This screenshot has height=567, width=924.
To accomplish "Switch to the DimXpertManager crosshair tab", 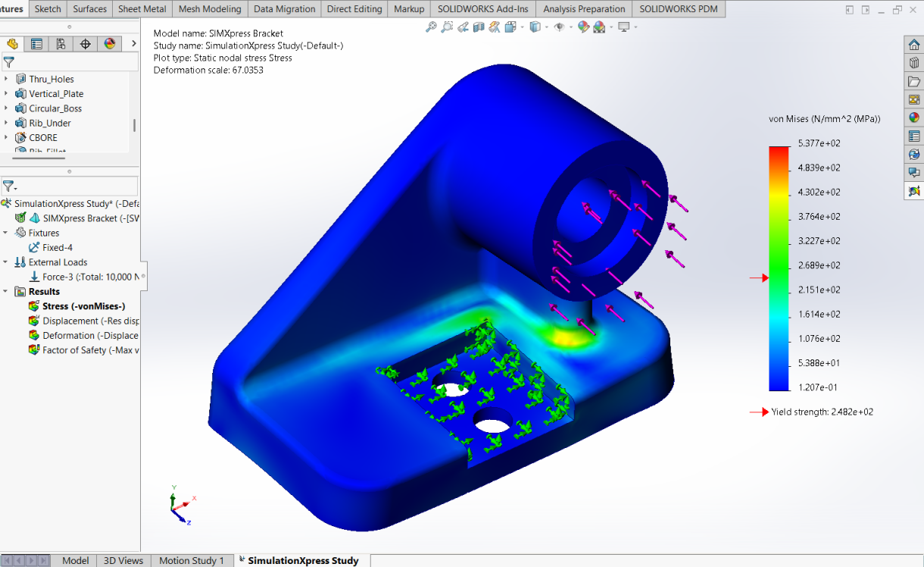I will pos(85,44).
